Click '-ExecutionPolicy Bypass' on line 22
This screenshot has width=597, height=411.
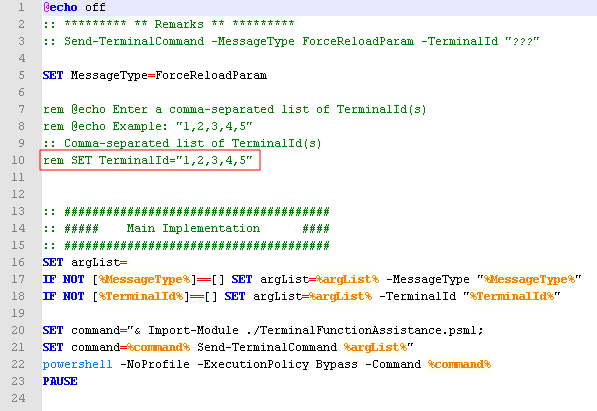click(x=277, y=364)
